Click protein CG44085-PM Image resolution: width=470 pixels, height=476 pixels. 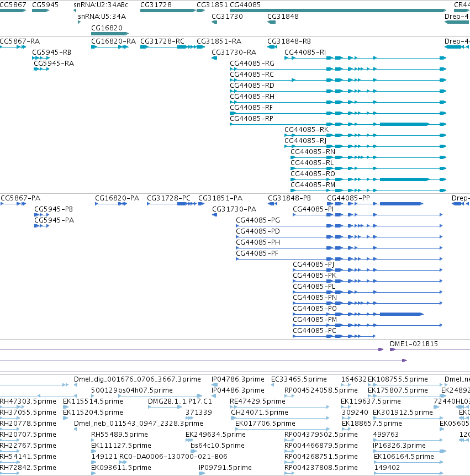click(315, 320)
